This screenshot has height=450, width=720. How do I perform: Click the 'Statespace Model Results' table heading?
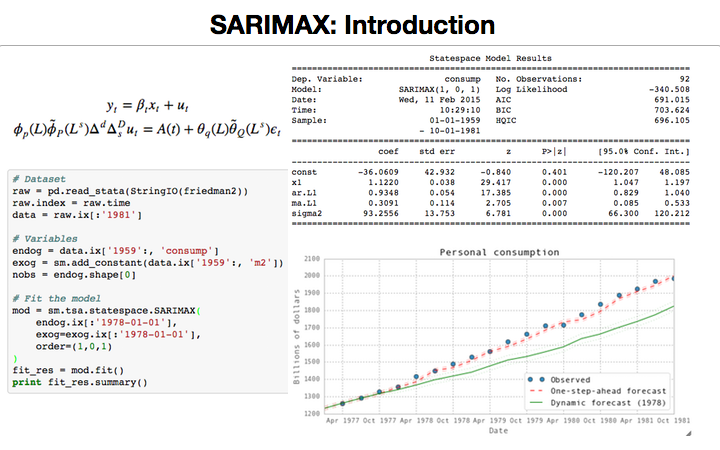click(x=489, y=61)
